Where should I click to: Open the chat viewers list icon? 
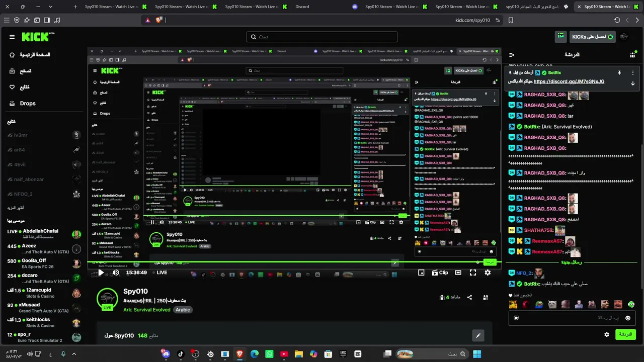tap(632, 55)
